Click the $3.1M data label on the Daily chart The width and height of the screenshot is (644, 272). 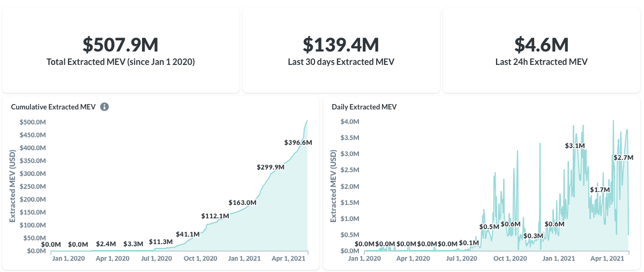pos(575,146)
